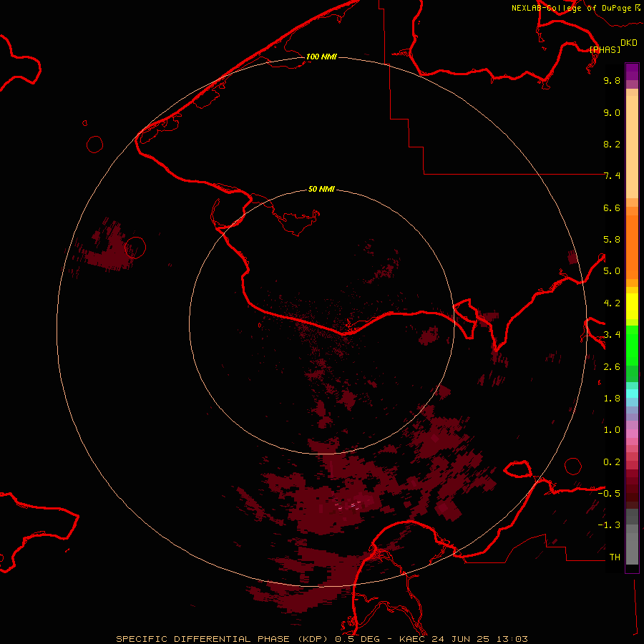644x644 pixels.
Task: Click the DKD [PHAS] legend header
Action: tap(613, 46)
